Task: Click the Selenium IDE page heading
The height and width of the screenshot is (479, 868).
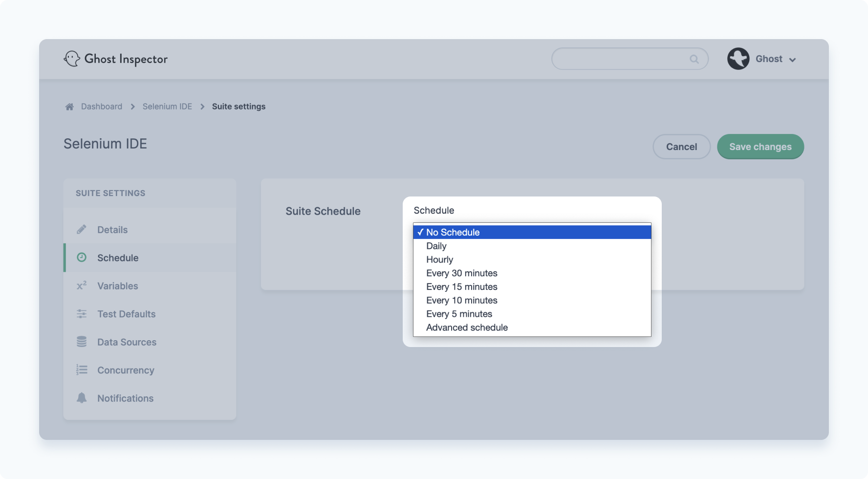Action: pyautogui.click(x=105, y=144)
